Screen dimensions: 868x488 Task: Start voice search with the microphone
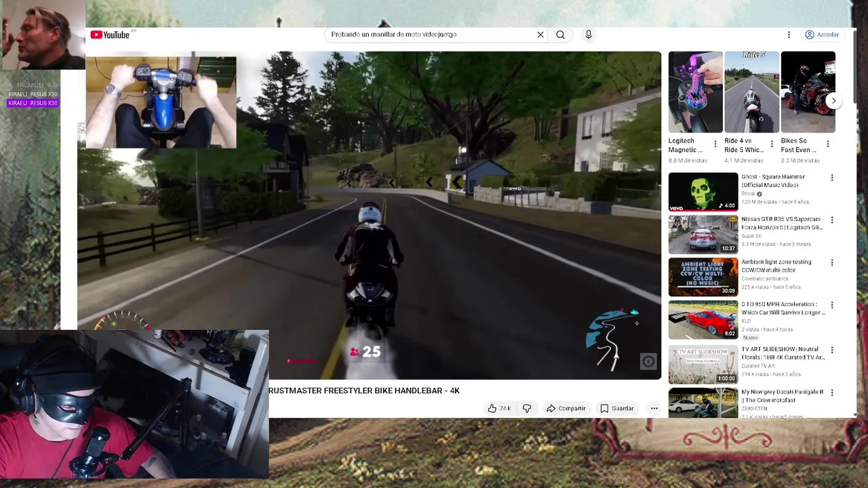tap(589, 35)
